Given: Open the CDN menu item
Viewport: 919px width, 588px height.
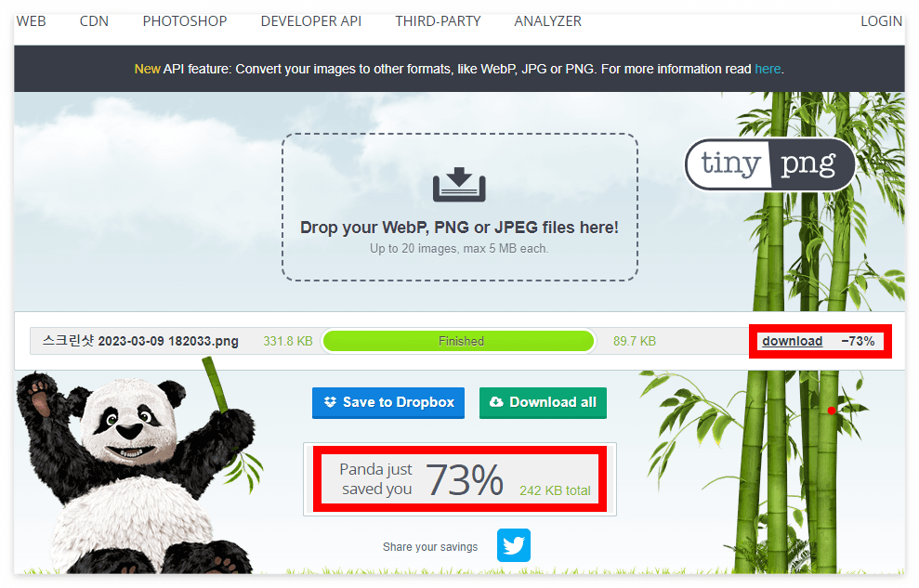Looking at the screenshot, I should point(94,21).
